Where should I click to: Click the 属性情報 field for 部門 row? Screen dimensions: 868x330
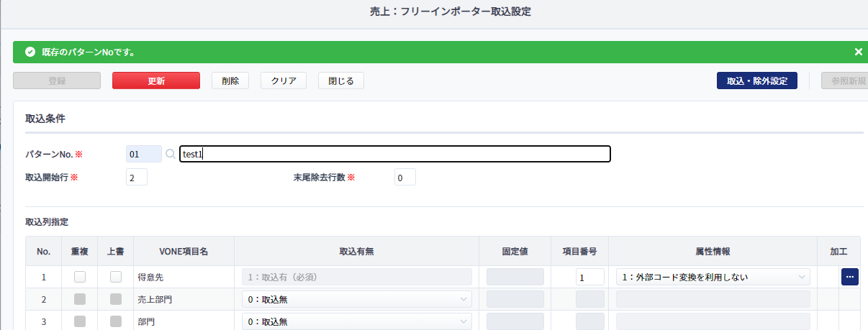click(x=713, y=321)
